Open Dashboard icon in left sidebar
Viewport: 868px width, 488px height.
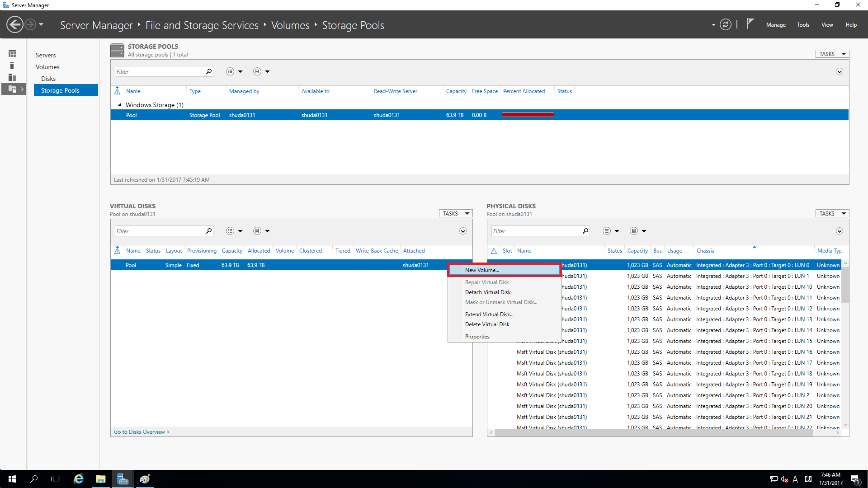pyautogui.click(x=12, y=54)
